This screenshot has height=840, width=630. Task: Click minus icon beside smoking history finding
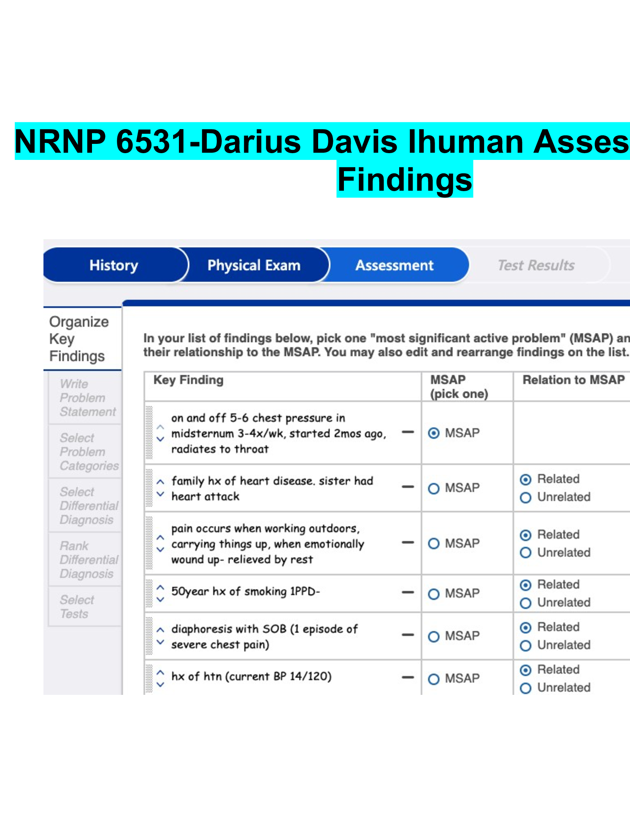[407, 592]
